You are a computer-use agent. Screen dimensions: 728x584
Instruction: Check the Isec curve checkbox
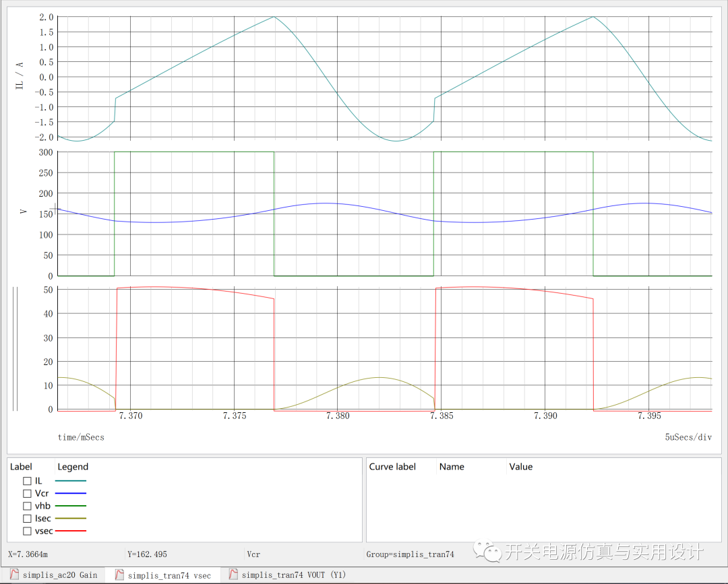(x=28, y=519)
